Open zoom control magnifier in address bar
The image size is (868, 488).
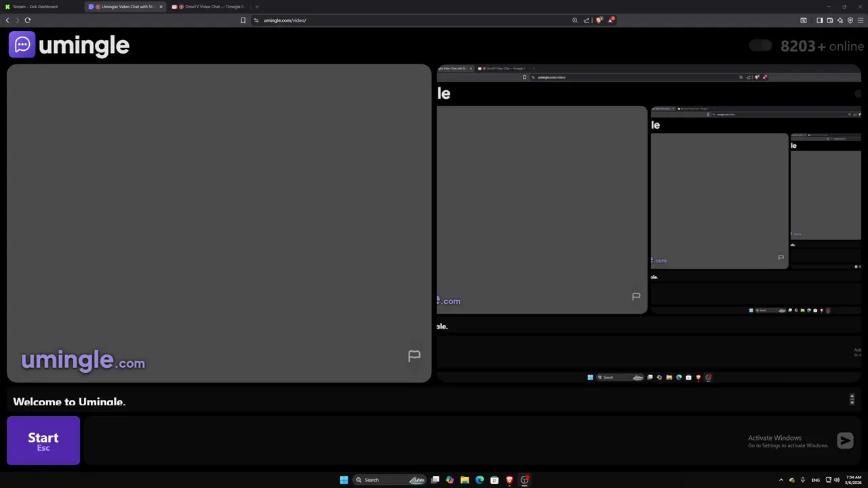575,20
